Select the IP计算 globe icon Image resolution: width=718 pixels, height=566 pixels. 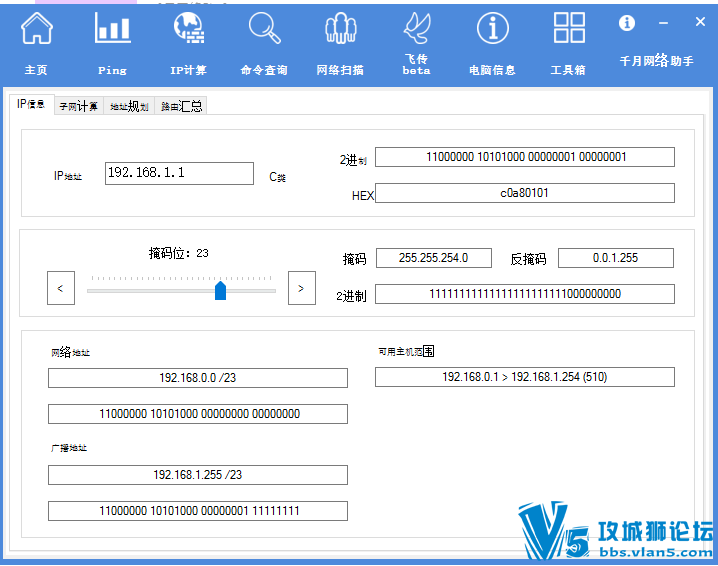pyautogui.click(x=189, y=28)
